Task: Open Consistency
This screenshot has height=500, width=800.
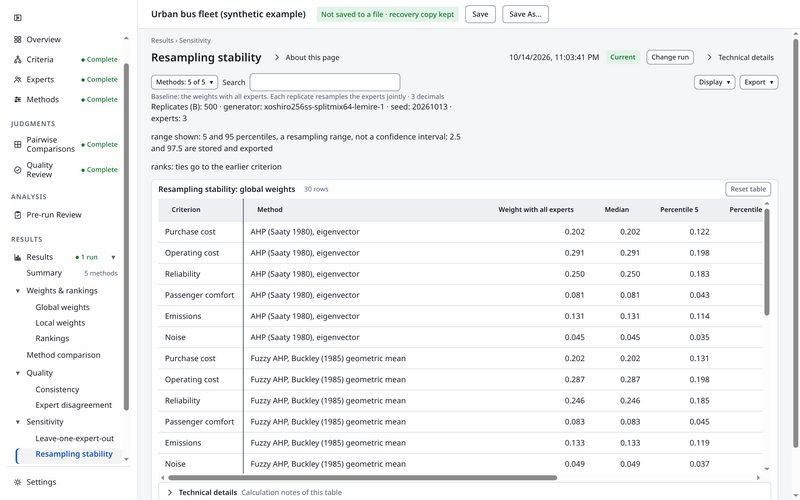Action: tap(57, 390)
